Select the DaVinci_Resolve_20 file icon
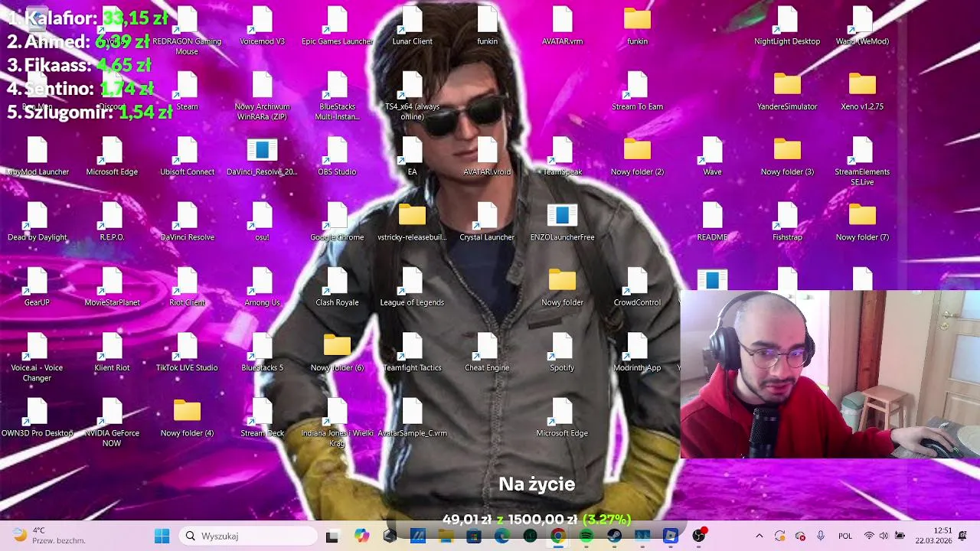The image size is (980, 551). pos(262,157)
